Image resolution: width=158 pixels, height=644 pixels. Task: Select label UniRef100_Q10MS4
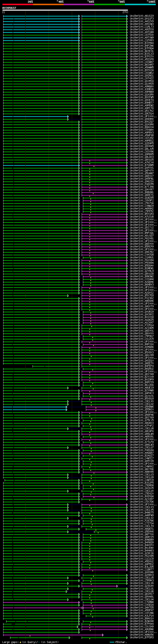(x=142, y=81)
